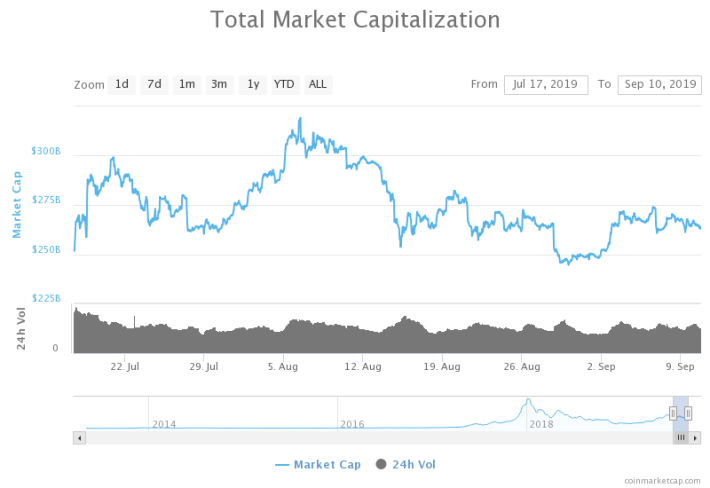Set zoom range to 1d

121,85
